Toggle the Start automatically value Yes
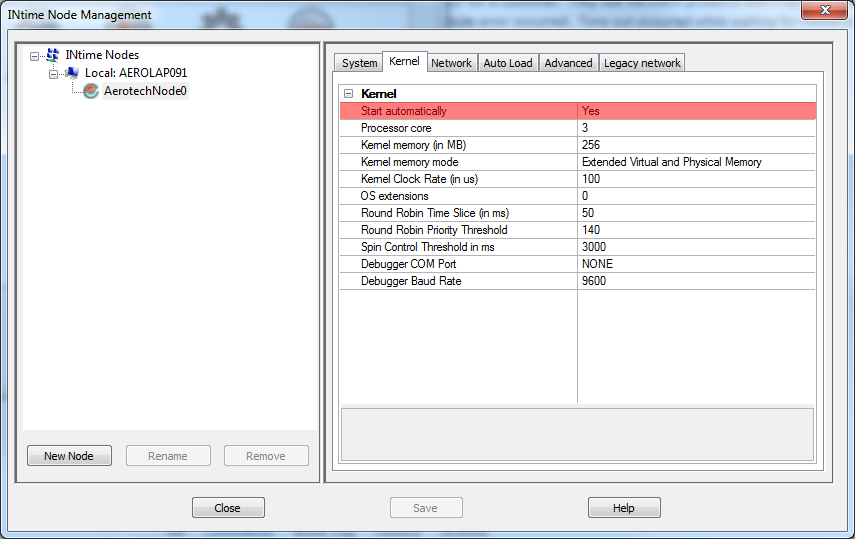Image resolution: width=855 pixels, height=539 pixels. [x=696, y=111]
